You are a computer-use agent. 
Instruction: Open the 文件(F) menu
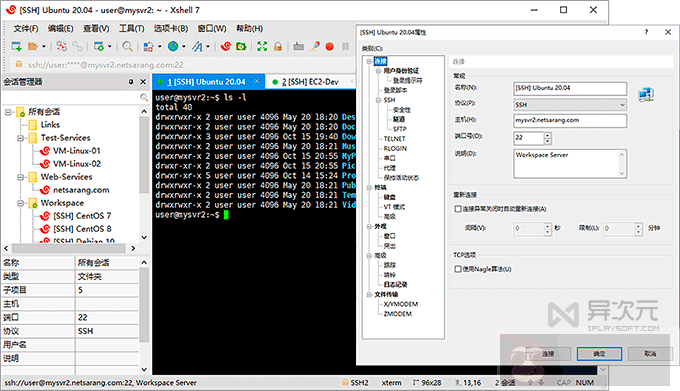pos(26,29)
